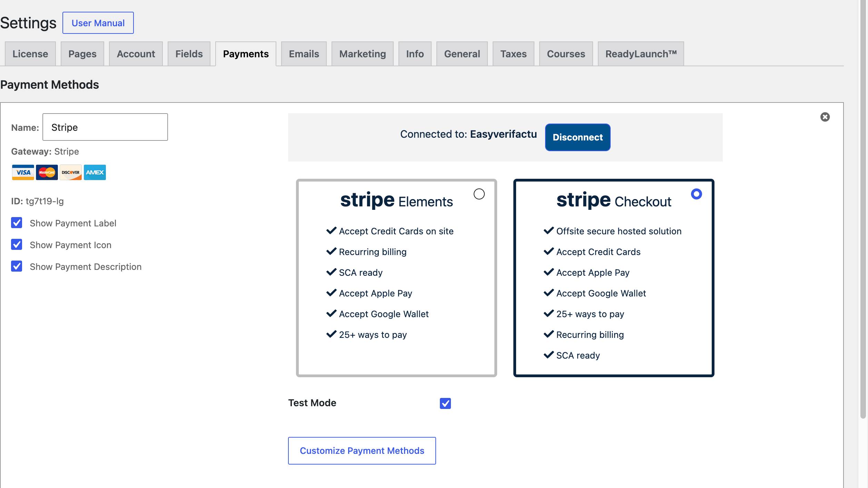868x488 pixels.
Task: Click the ID tg7t19-lg text
Action: [37, 201]
